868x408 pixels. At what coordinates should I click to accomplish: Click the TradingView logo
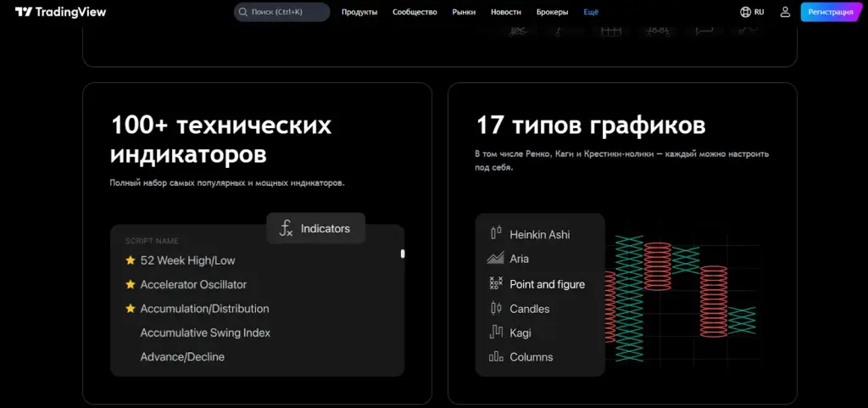(x=60, y=12)
